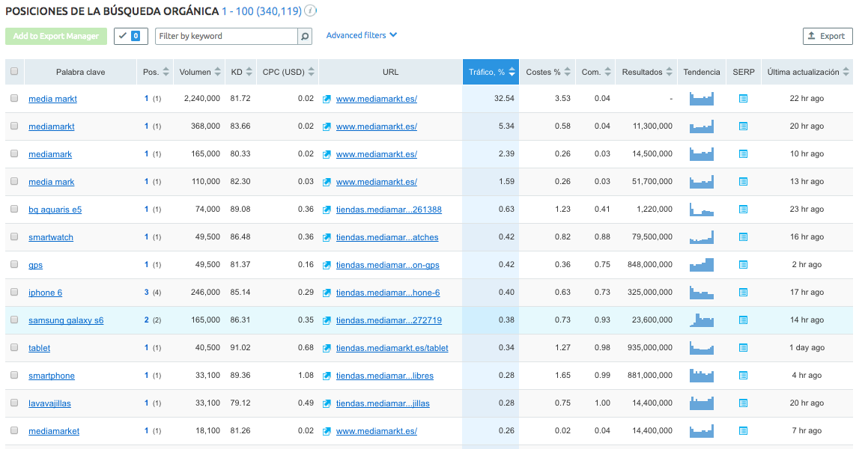The image size is (868, 449).
Task: Expand Advanced filters dropdown
Action: tap(362, 35)
